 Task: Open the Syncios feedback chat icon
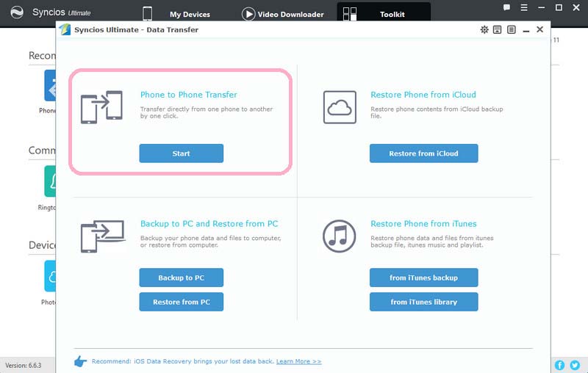tap(506, 7)
